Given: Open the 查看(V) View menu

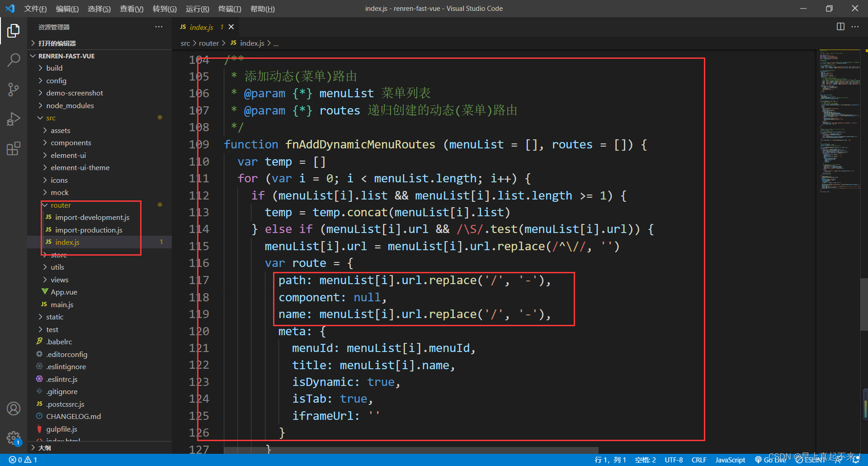Looking at the screenshot, I should pyautogui.click(x=132, y=9).
